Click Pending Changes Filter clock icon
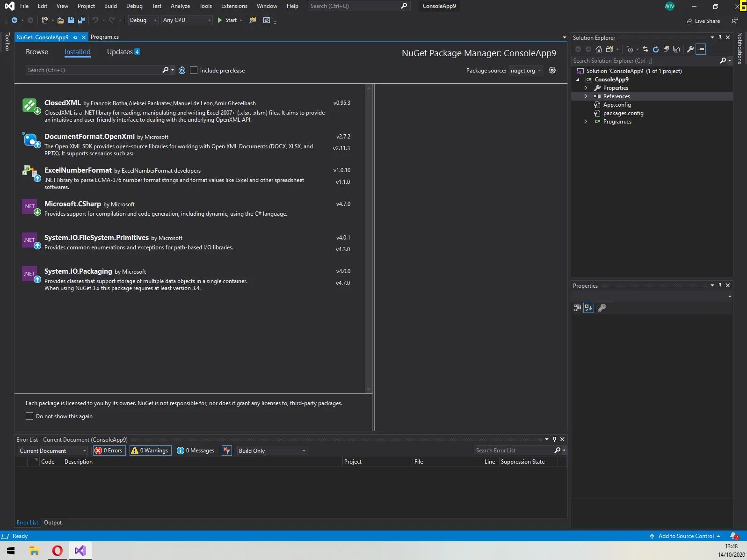The width and height of the screenshot is (747, 560). click(630, 49)
